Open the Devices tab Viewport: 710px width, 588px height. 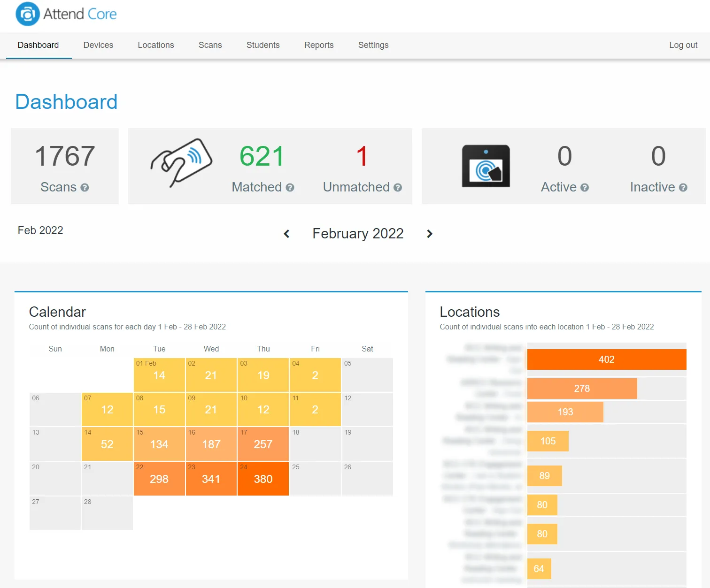coord(98,45)
